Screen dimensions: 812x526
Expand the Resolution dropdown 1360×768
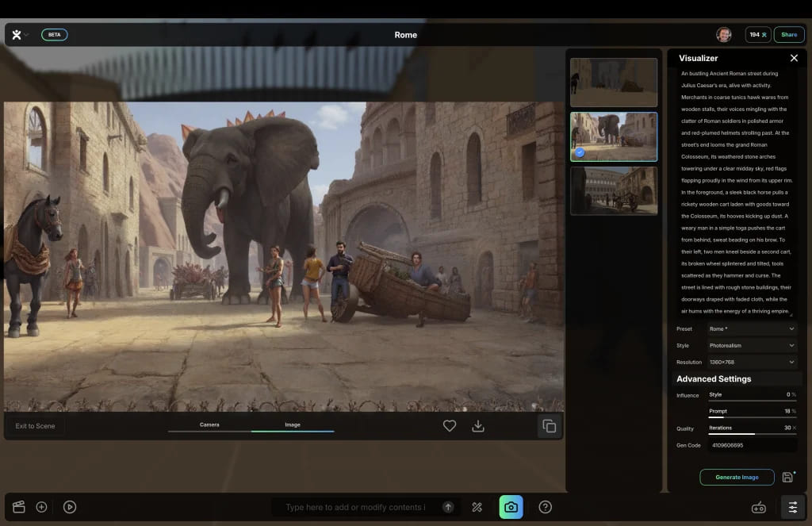pos(752,362)
